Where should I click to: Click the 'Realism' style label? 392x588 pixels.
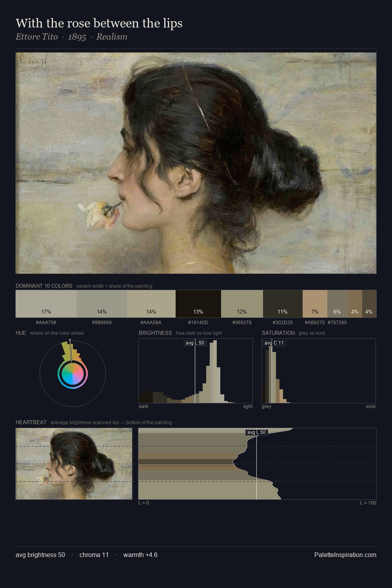point(112,37)
